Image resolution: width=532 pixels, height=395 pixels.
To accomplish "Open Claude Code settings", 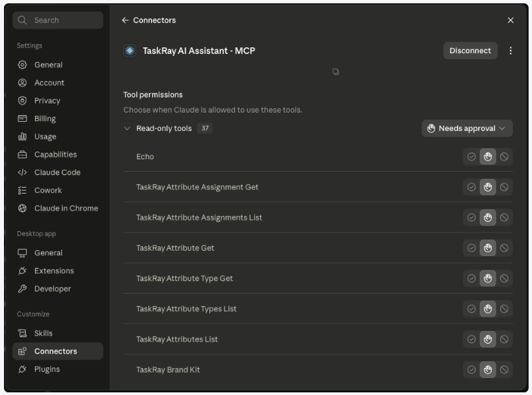I will tap(58, 172).
